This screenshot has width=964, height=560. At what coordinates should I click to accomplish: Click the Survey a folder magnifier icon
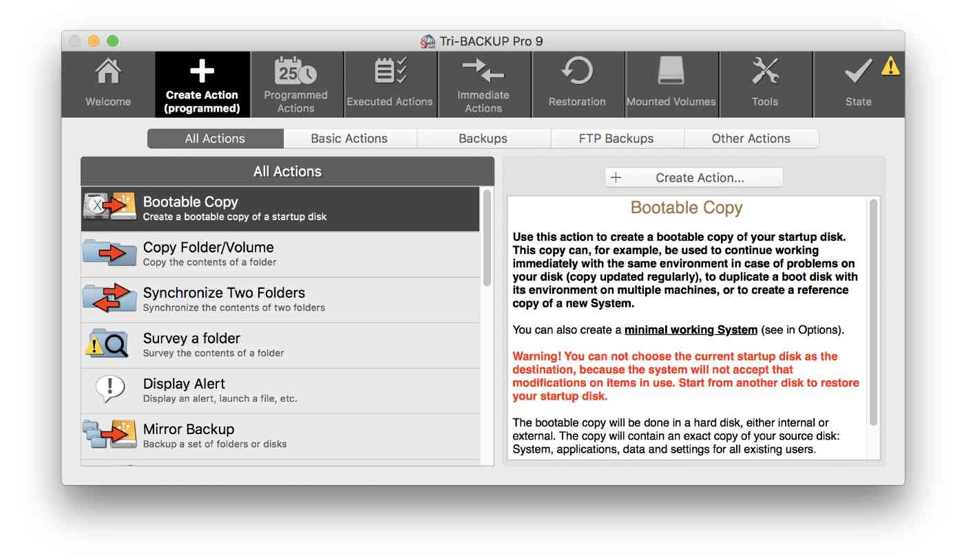[x=107, y=343]
